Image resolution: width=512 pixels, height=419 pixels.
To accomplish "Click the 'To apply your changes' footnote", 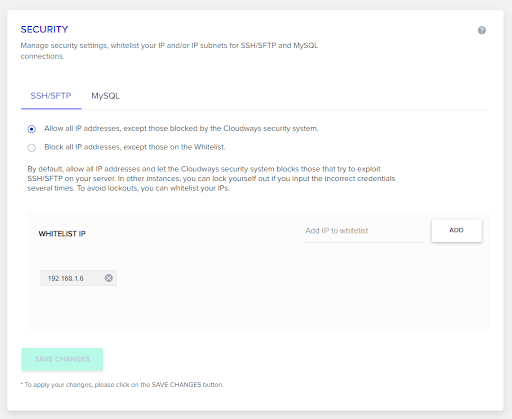I will click(122, 385).
